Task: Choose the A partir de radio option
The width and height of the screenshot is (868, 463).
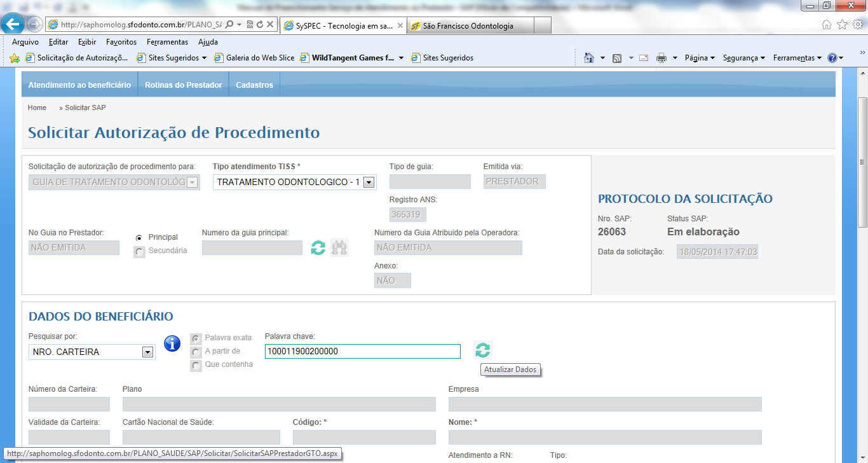Action: tap(196, 352)
